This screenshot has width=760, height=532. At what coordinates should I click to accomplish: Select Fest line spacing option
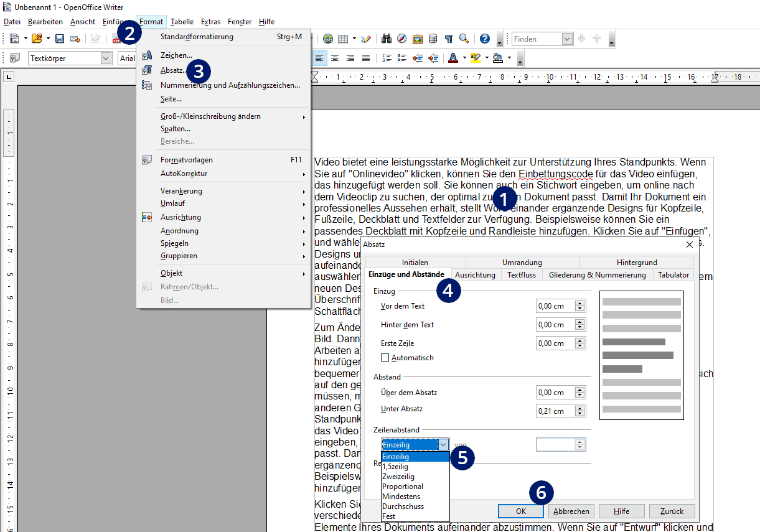pyautogui.click(x=415, y=516)
